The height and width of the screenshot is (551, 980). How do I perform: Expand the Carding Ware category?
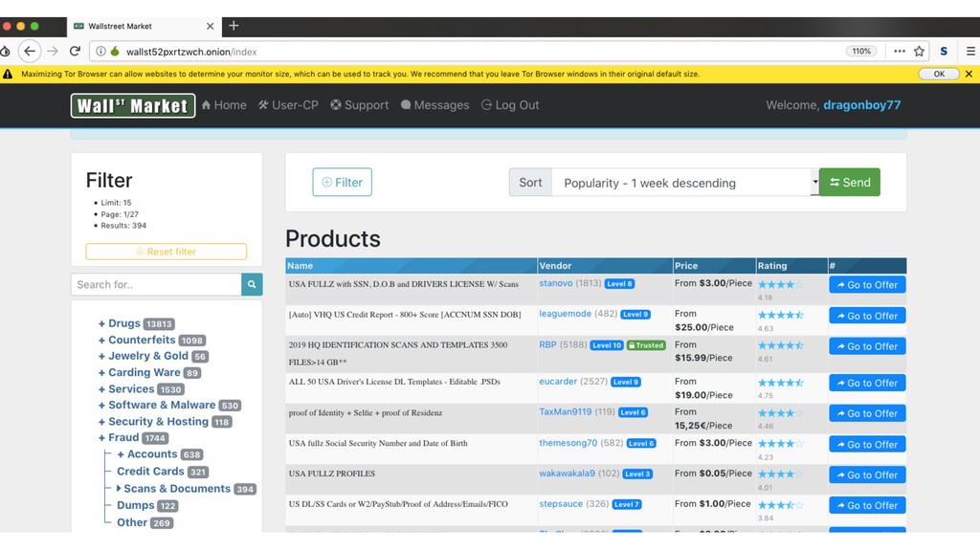139,372
